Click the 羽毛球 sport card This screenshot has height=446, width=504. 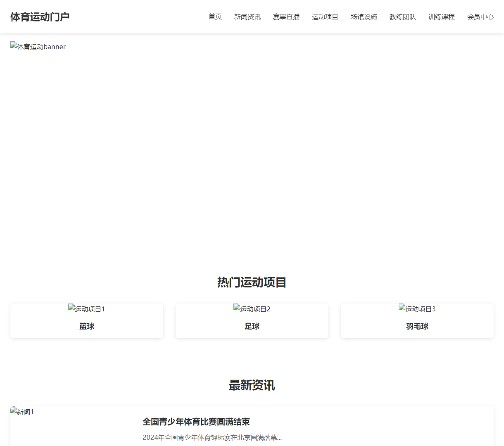417,326
